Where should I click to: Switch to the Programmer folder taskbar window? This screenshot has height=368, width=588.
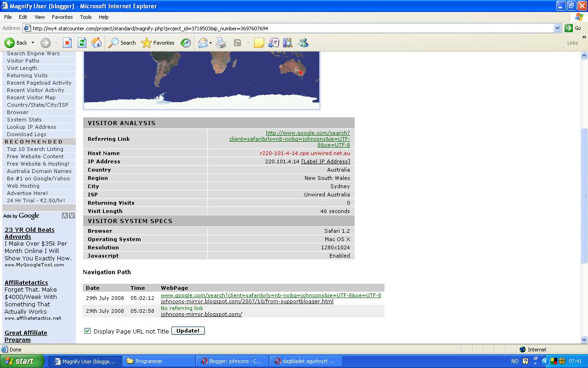(x=159, y=361)
